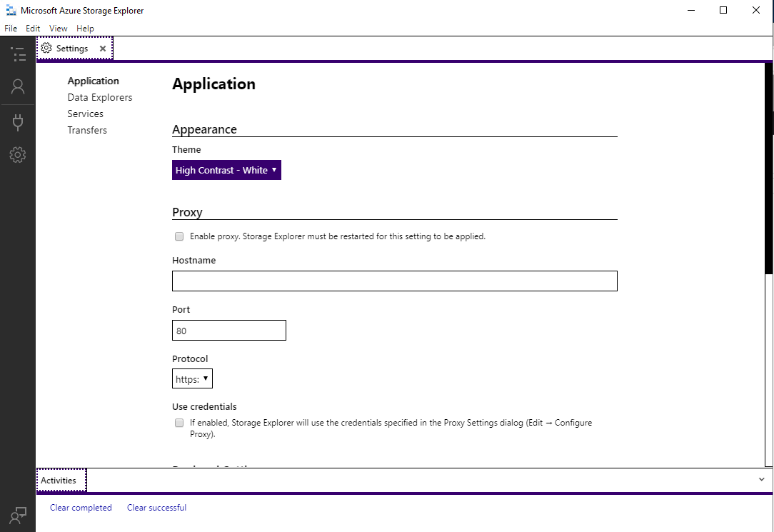The height and width of the screenshot is (532, 774).
Task: Click the Feedback icon in sidebar
Action: click(18, 516)
